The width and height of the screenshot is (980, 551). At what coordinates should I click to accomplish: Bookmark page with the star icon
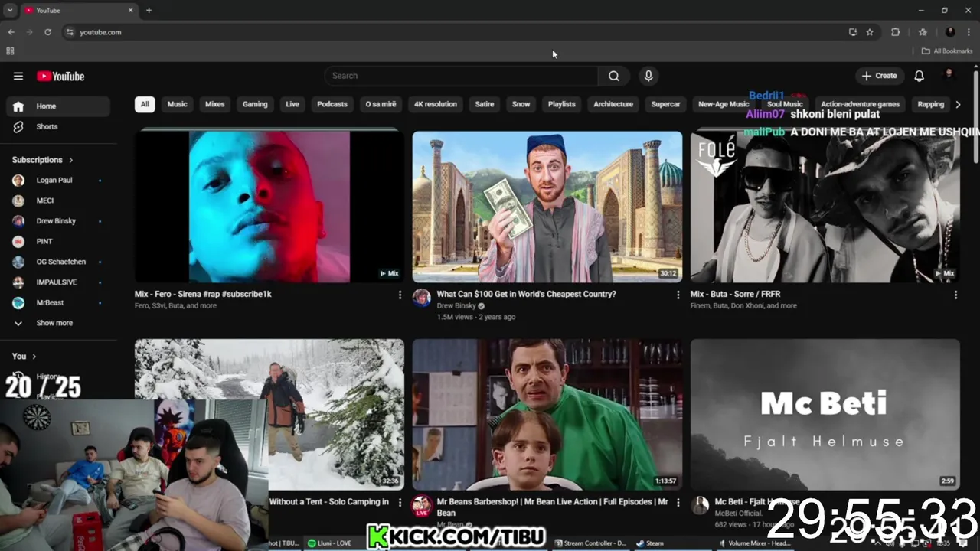[870, 32]
